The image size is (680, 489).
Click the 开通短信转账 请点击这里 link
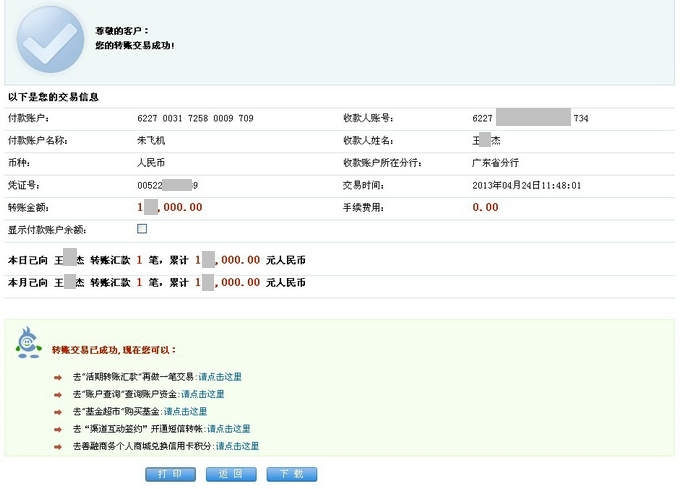228,428
